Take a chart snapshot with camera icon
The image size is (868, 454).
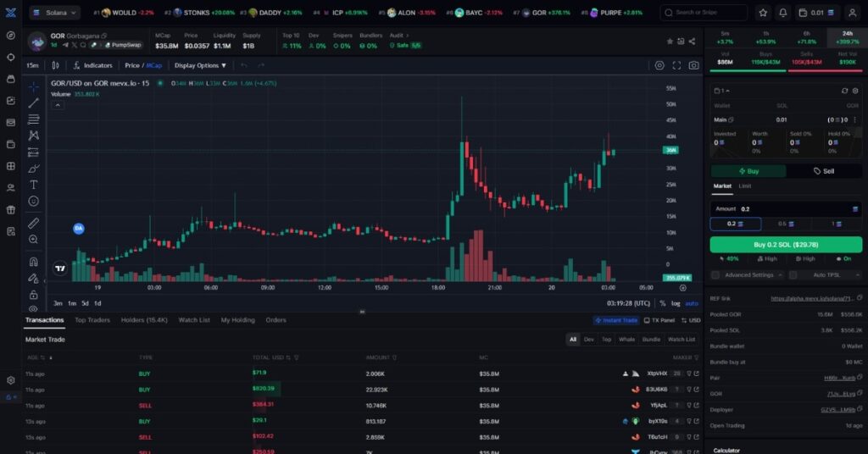click(x=693, y=65)
